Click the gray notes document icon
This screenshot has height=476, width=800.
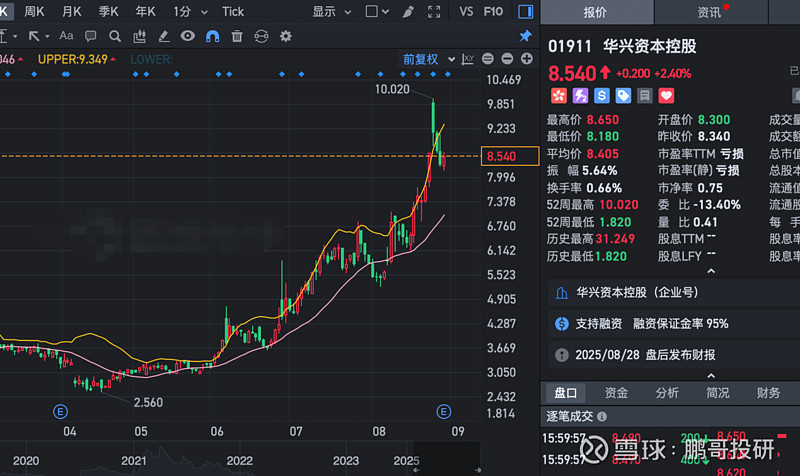coord(644,95)
